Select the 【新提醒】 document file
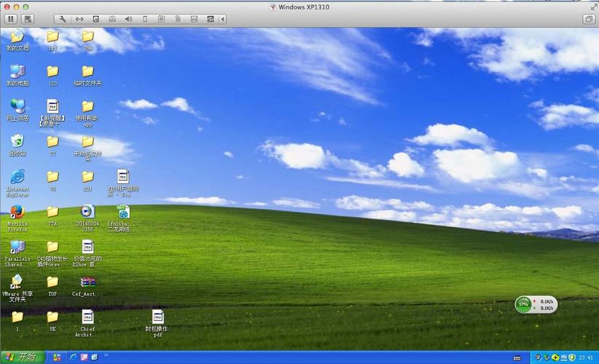Viewport: 599px width, 364px height. [x=52, y=113]
